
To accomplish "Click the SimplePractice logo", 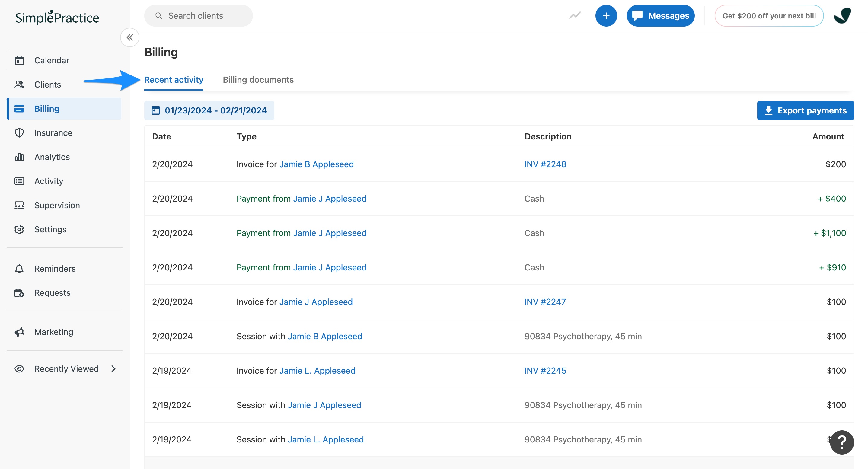I will 57,17.
